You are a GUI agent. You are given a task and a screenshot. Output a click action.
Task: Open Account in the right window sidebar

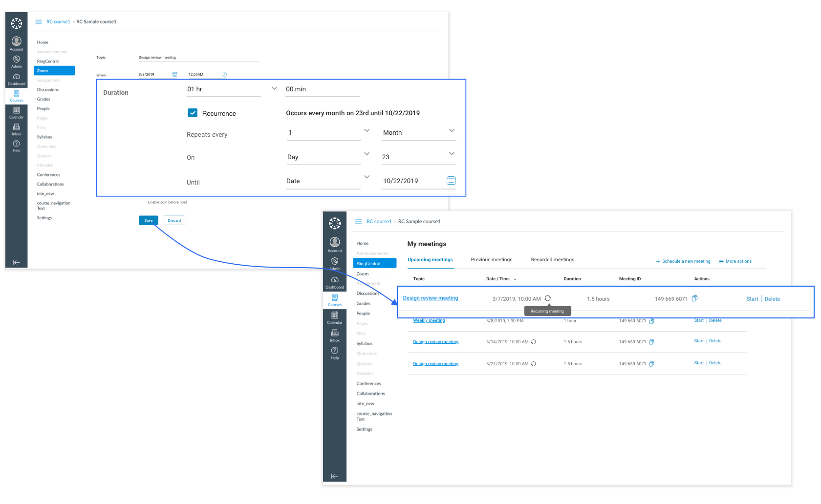[x=335, y=245]
